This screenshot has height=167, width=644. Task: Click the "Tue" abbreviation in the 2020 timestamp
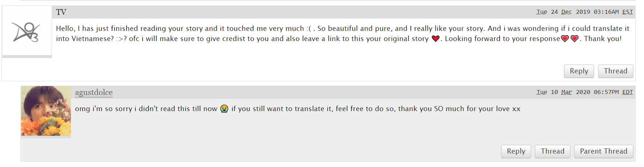(541, 92)
